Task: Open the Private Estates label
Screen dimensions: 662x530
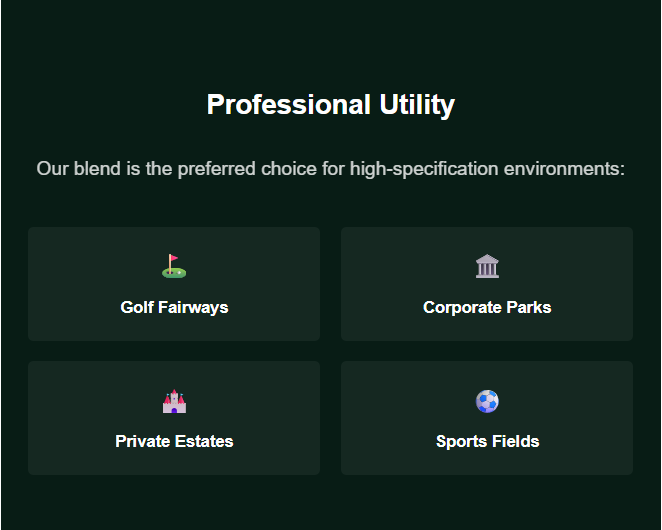Action: (174, 441)
